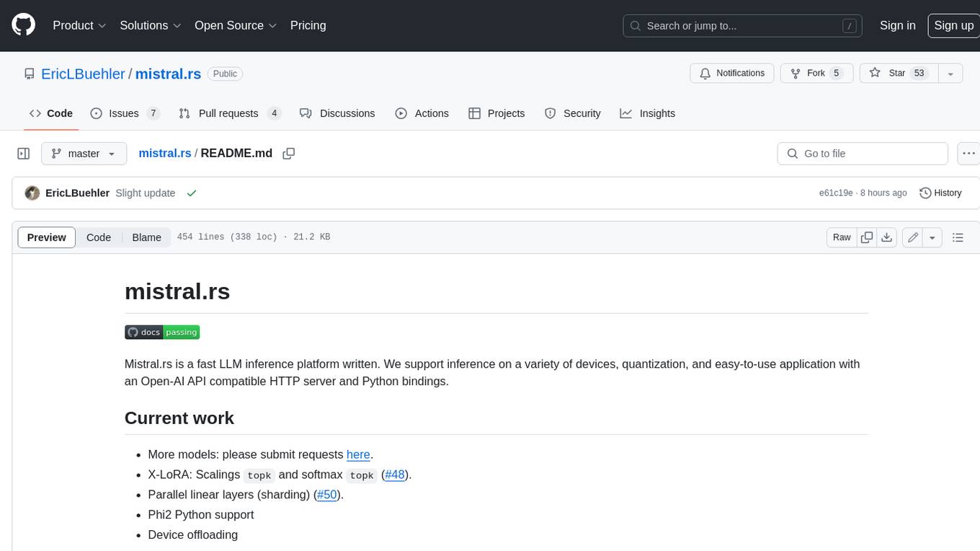Switch to the Actions tab

click(x=422, y=113)
